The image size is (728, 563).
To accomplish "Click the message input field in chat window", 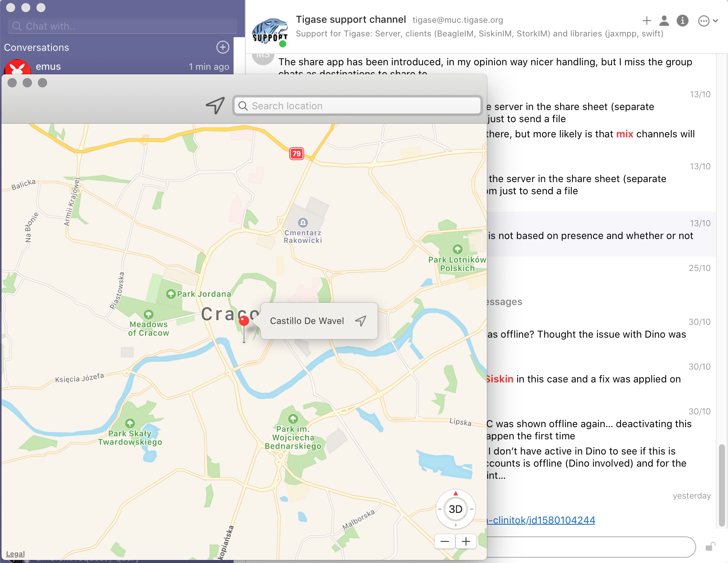I will (x=591, y=547).
